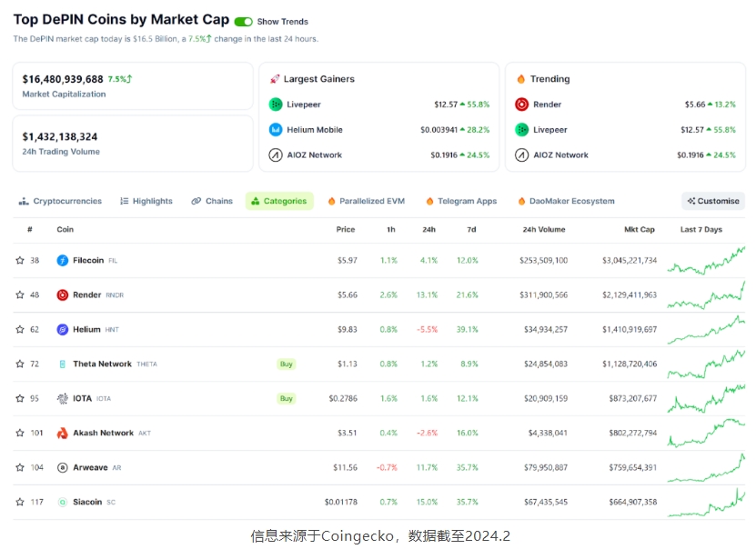Select the Categories tab

279,201
